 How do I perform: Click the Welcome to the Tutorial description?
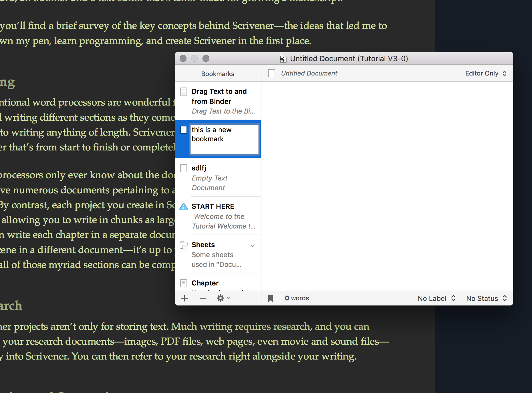224,221
